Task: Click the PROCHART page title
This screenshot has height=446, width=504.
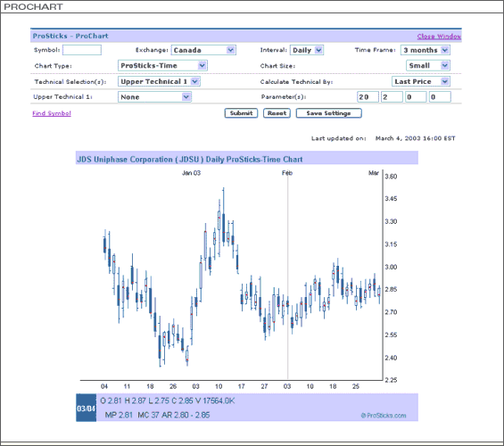Action: coord(33,7)
